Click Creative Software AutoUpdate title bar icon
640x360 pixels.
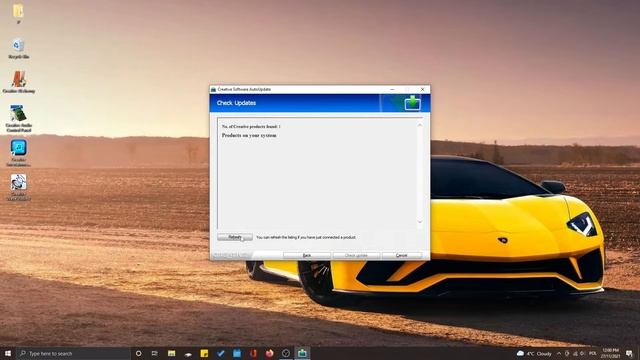pos(213,89)
